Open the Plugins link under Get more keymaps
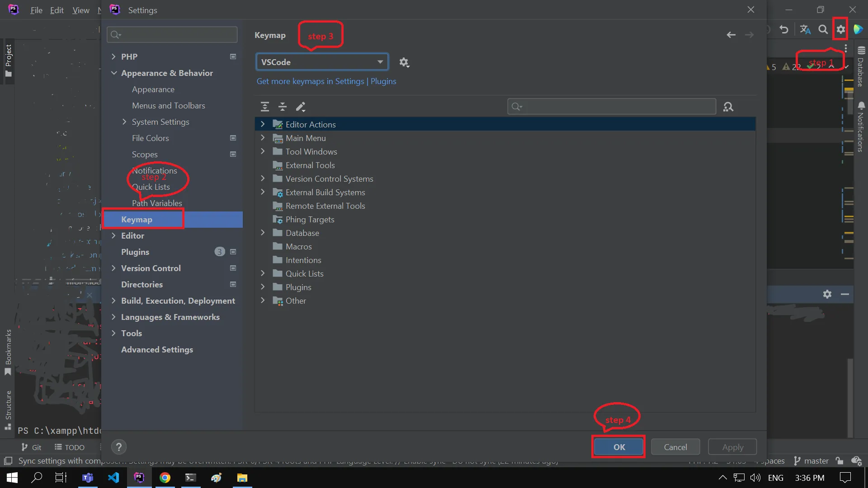The image size is (868, 488). [x=383, y=81]
